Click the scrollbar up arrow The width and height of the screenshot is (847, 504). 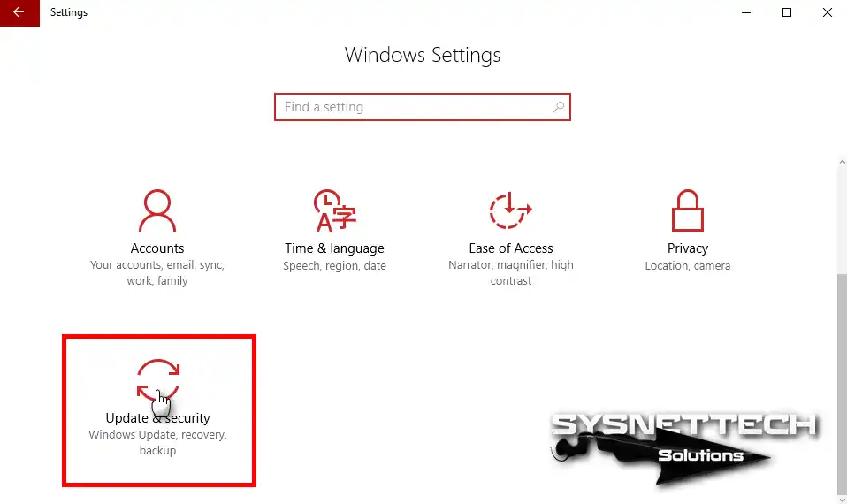[x=843, y=162]
